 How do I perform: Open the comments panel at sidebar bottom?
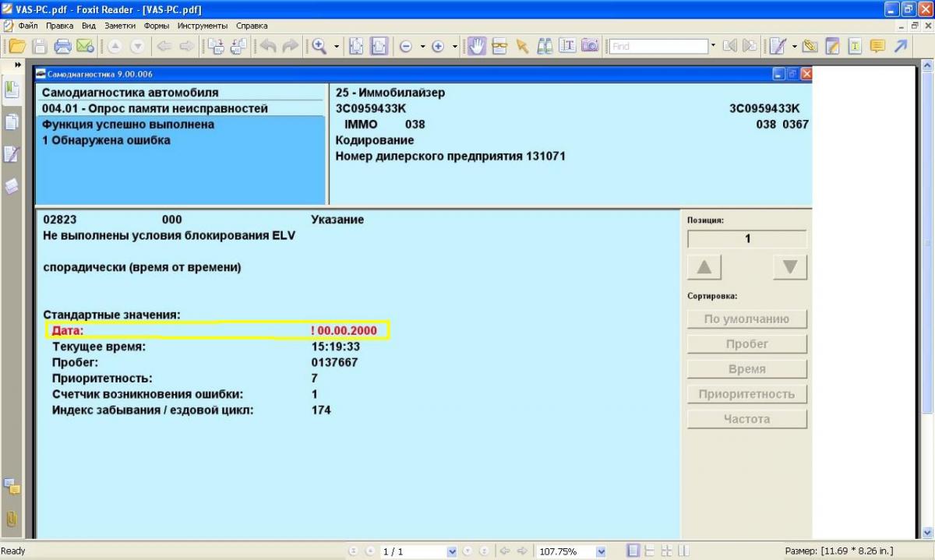pos(12,488)
